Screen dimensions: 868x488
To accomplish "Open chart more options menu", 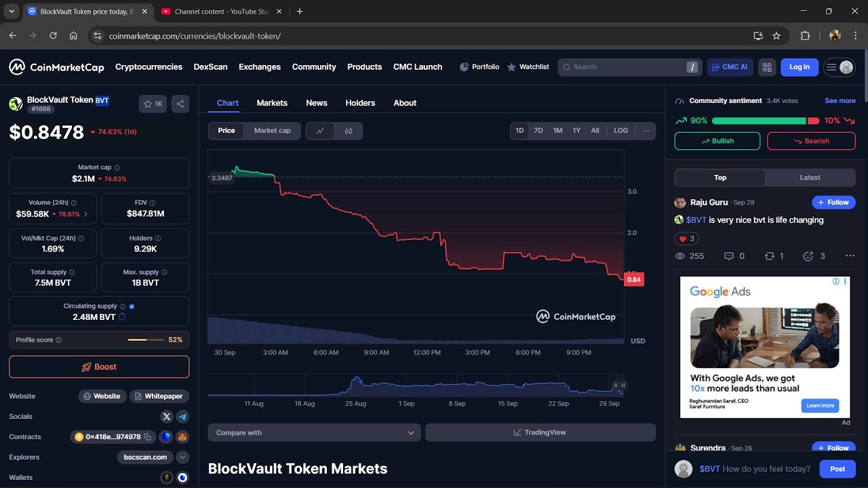I will click(646, 131).
